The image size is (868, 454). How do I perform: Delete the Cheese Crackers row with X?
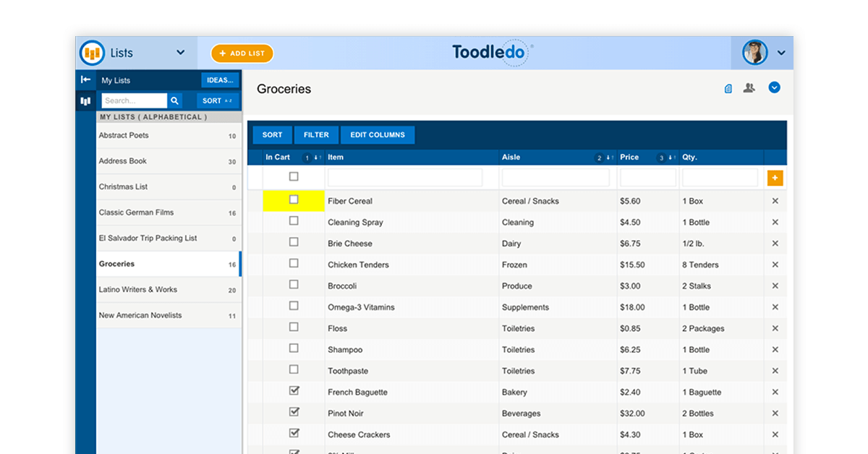click(775, 434)
